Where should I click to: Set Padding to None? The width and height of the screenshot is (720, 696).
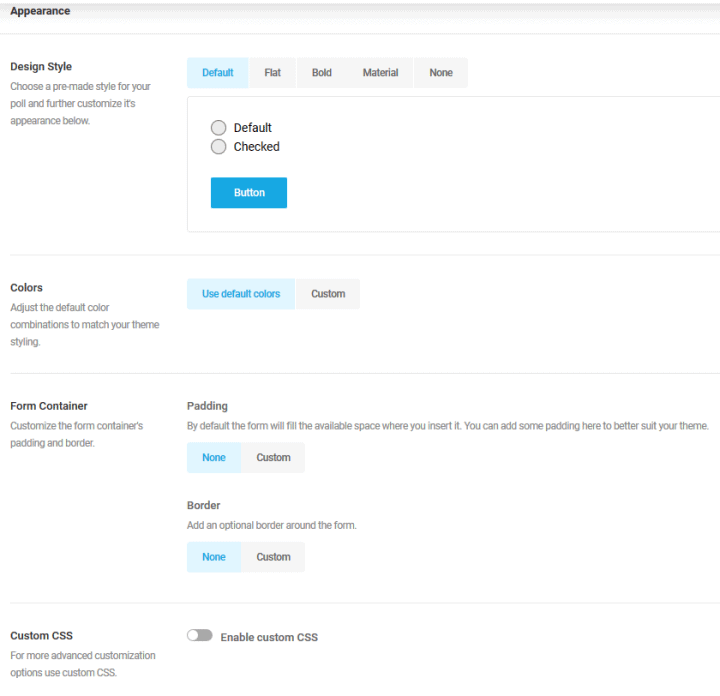[x=214, y=458]
